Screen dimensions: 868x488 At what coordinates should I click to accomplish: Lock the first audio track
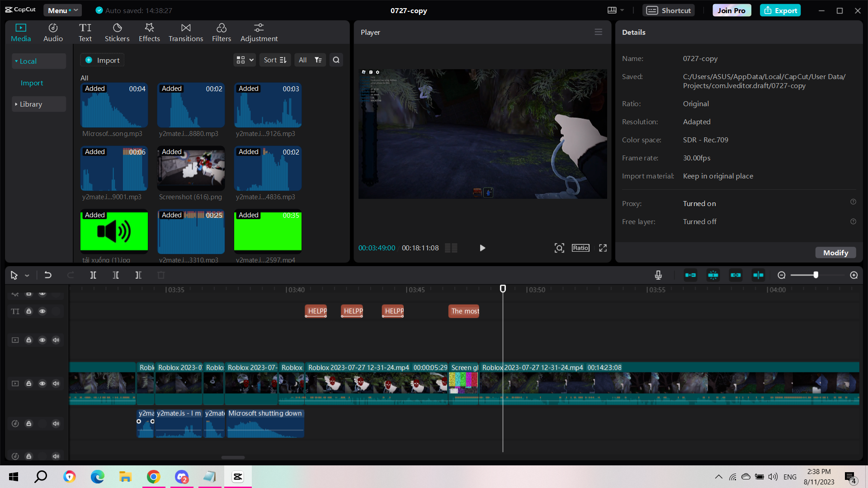pos(28,424)
